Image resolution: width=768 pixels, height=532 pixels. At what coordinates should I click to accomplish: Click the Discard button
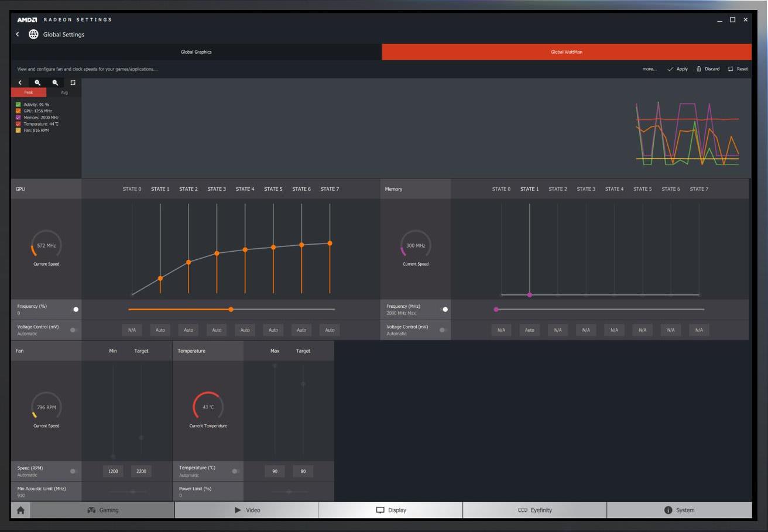[x=708, y=69]
